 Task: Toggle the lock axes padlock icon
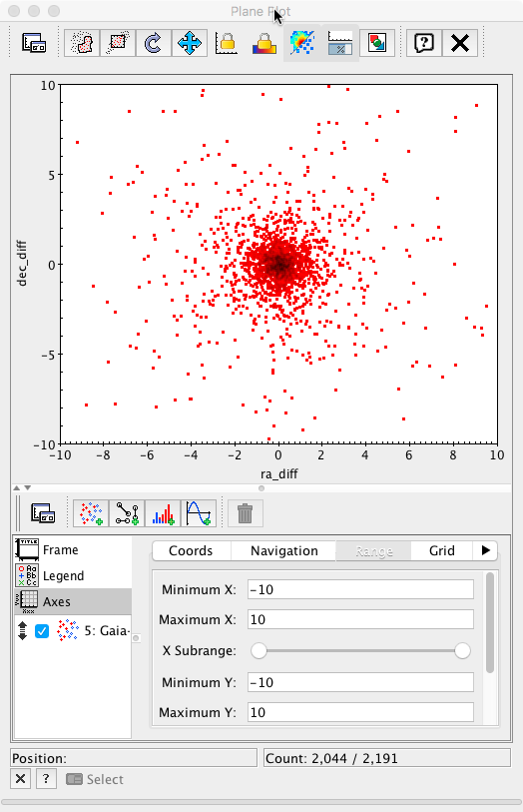[x=226, y=43]
